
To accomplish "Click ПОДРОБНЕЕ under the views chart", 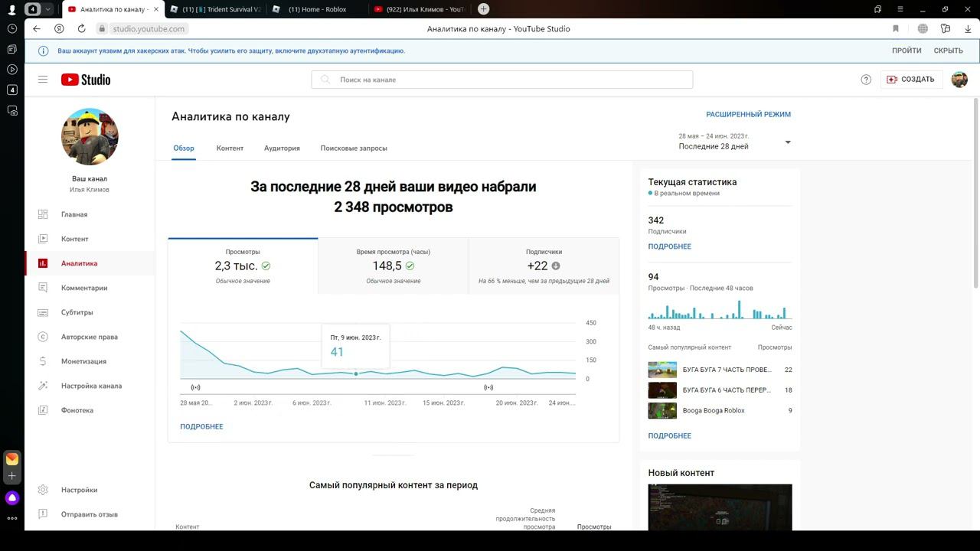I will tap(201, 426).
